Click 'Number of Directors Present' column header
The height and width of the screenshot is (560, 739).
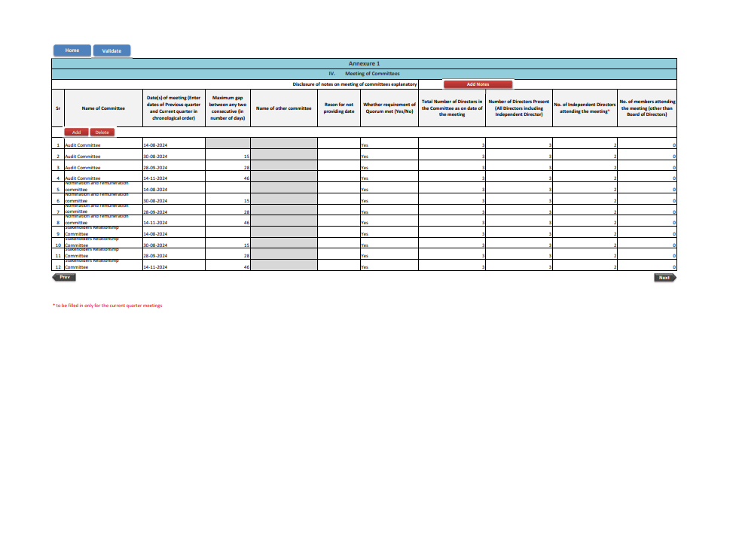pos(519,108)
